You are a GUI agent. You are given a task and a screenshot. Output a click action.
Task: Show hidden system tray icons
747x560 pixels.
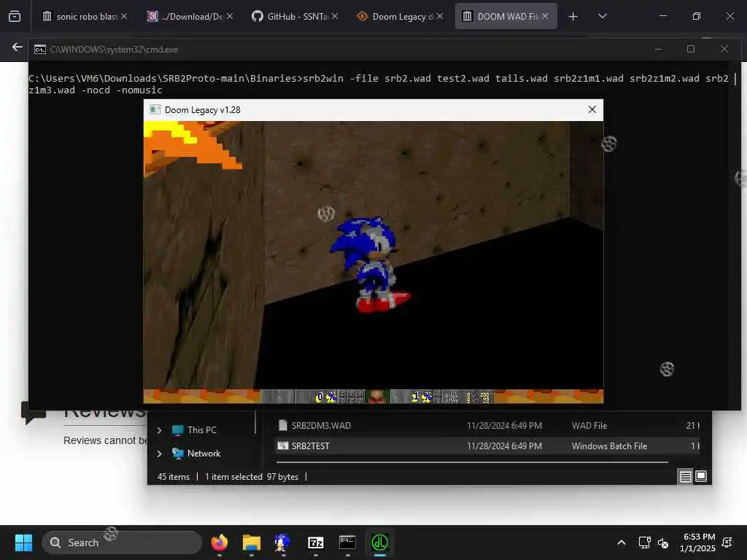coord(622,542)
